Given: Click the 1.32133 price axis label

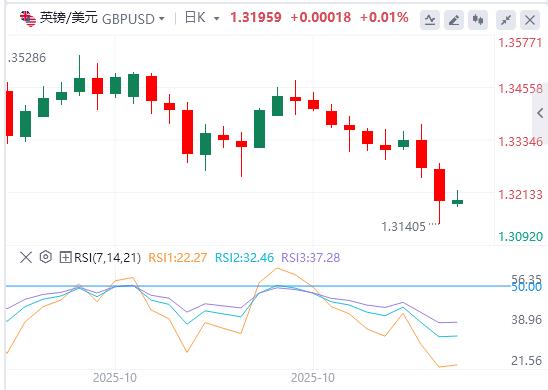Looking at the screenshot, I should pyautogui.click(x=520, y=194).
